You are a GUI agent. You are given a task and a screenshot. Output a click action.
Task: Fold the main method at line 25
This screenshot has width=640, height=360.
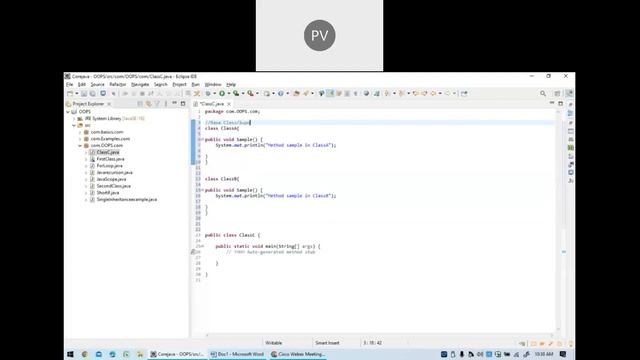coord(202,247)
